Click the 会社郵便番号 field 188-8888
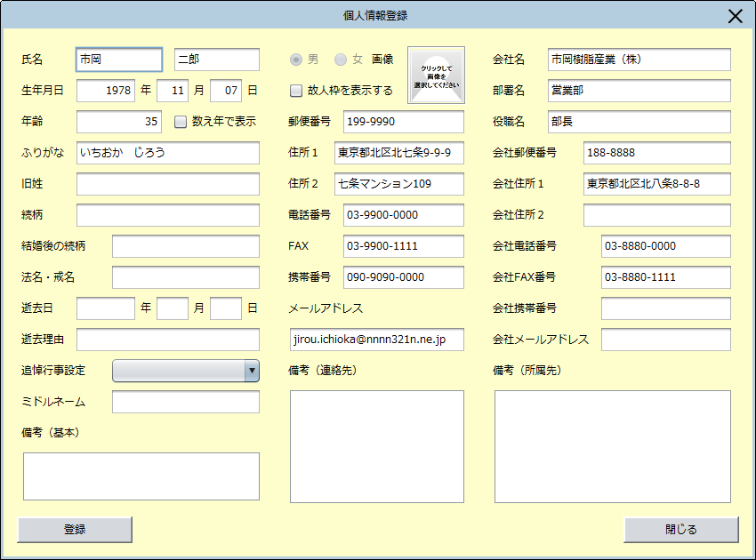Viewport: 756px width, 560px height. click(x=657, y=153)
